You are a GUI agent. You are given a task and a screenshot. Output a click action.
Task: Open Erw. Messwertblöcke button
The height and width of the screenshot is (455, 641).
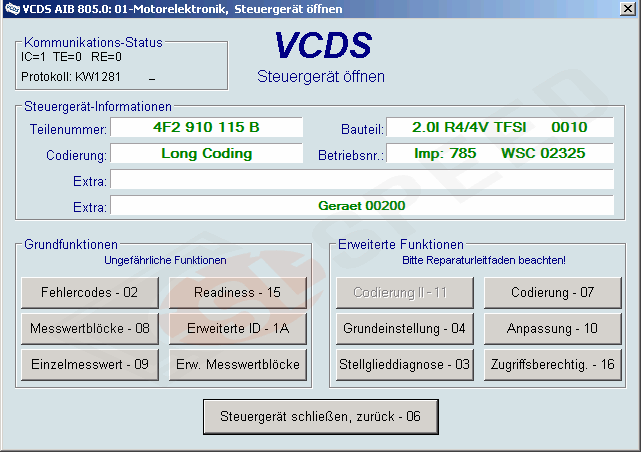coord(238,365)
